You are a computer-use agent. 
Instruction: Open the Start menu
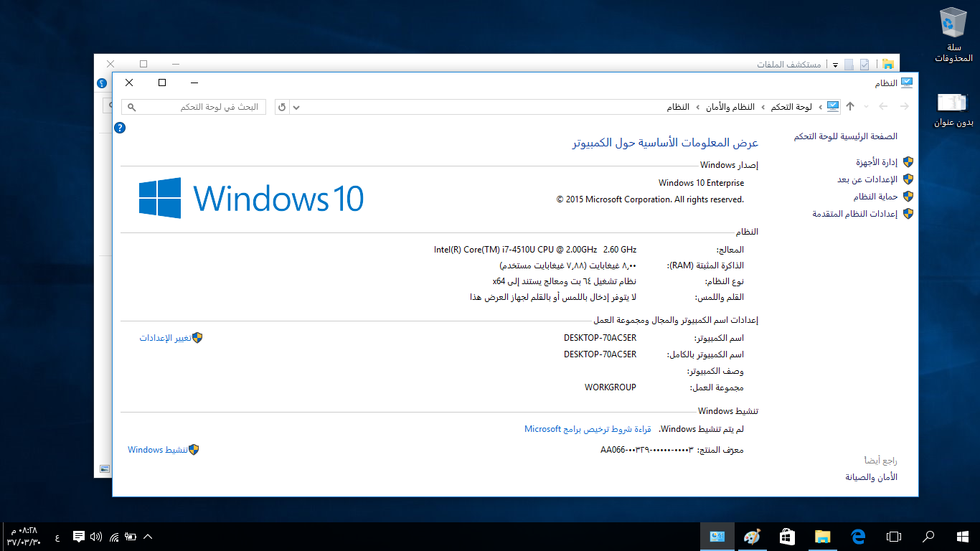tap(963, 537)
